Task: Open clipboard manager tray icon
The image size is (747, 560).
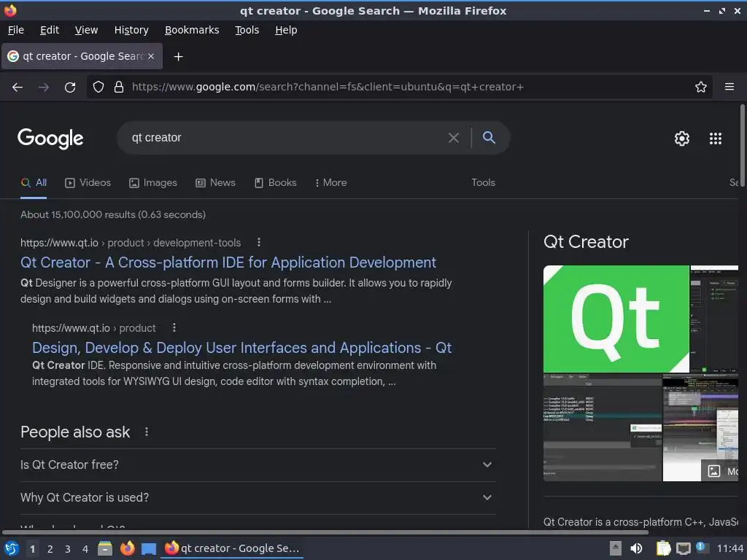Action: (x=663, y=548)
